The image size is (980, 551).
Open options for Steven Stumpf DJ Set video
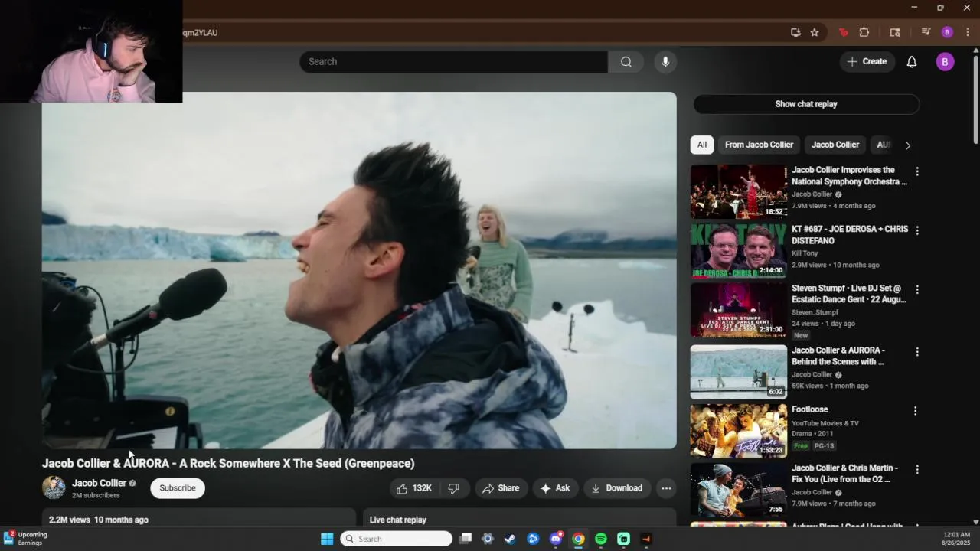pos(916,290)
